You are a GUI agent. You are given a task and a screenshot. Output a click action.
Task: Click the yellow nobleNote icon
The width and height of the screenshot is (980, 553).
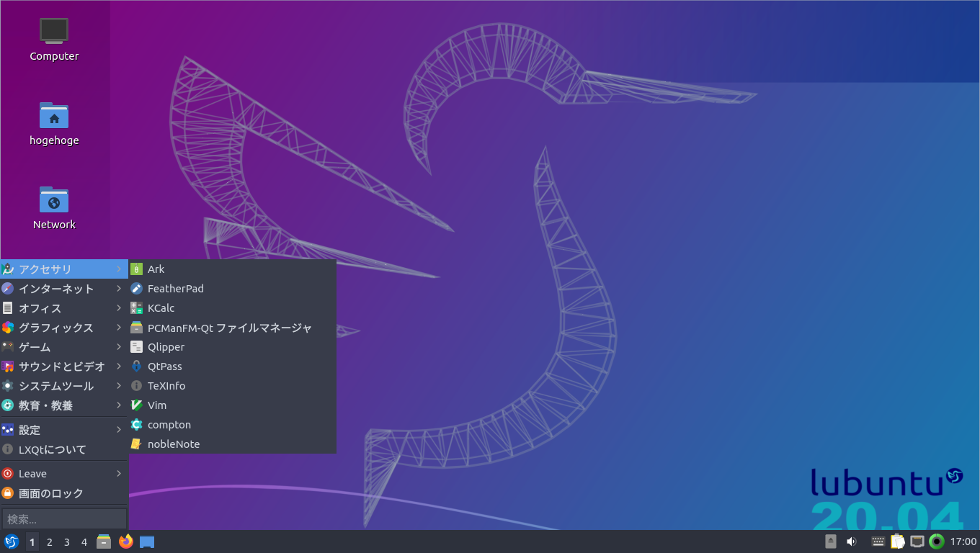(136, 444)
